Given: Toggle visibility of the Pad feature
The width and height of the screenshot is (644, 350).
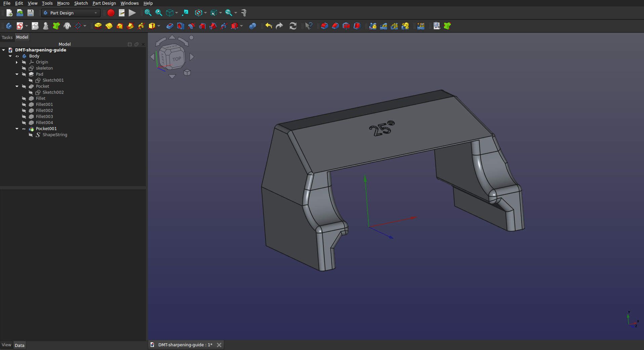Looking at the screenshot, I should click(x=24, y=74).
